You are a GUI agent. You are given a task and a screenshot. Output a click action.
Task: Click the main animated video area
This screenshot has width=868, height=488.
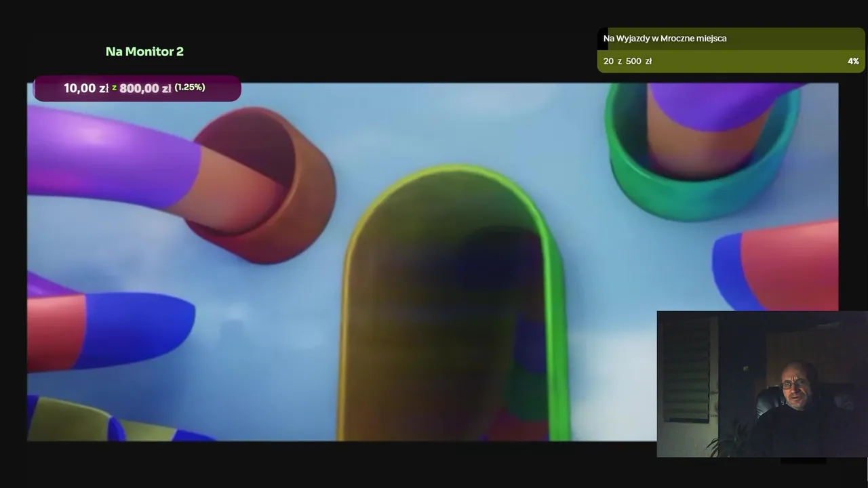pyautogui.click(x=433, y=262)
